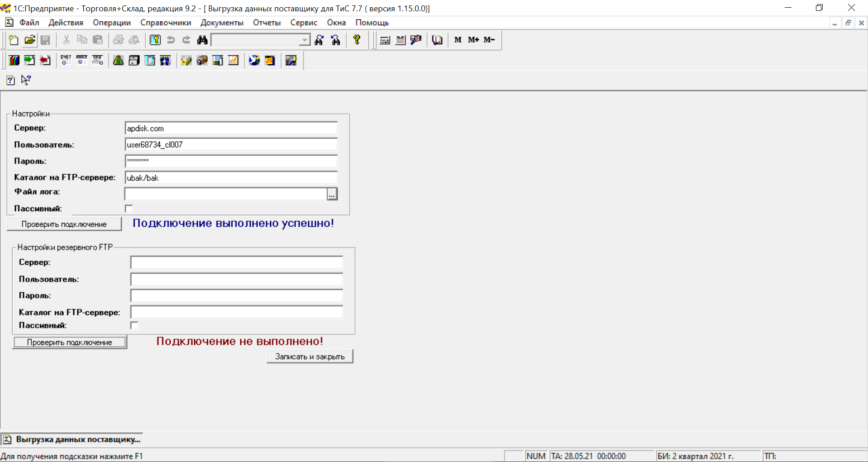This screenshot has width=868, height=462.
Task: Open the Calendar icon in the toolbar
Action: [x=401, y=40]
